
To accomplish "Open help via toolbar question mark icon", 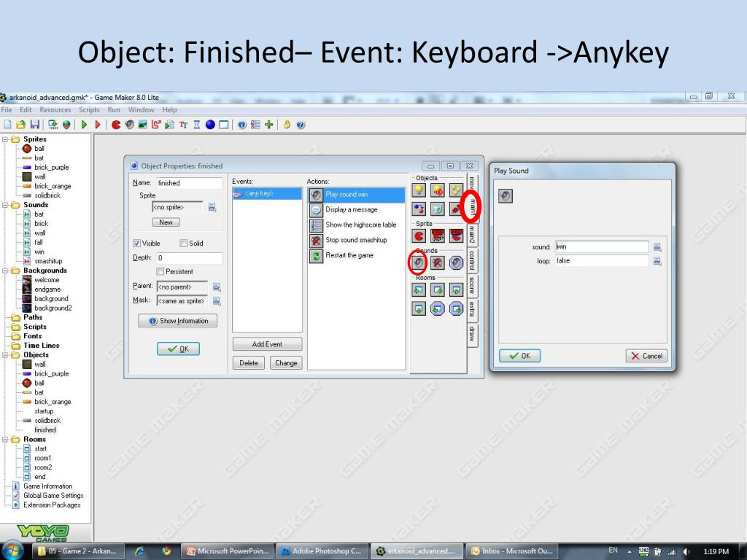I will point(301,125).
